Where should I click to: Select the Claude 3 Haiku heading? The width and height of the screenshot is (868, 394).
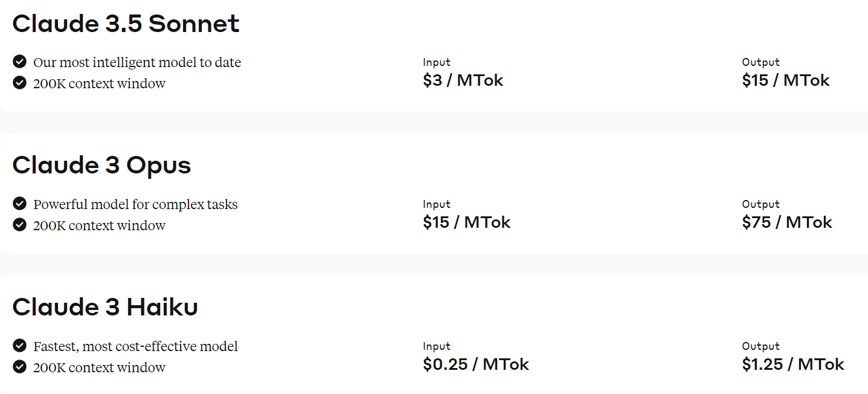pyautogui.click(x=105, y=308)
